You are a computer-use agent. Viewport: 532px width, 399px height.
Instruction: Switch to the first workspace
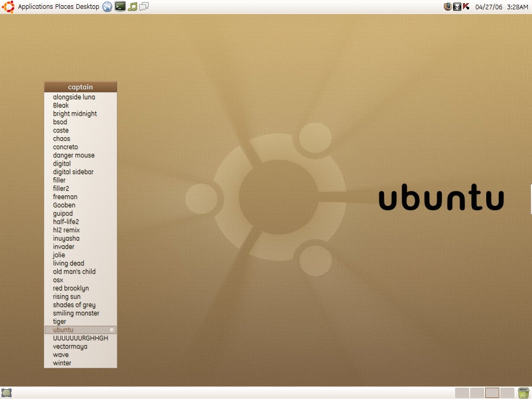[x=462, y=393]
